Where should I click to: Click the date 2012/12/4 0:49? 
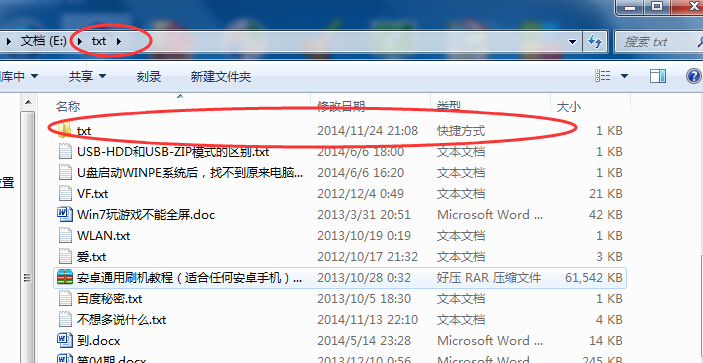pos(360,194)
